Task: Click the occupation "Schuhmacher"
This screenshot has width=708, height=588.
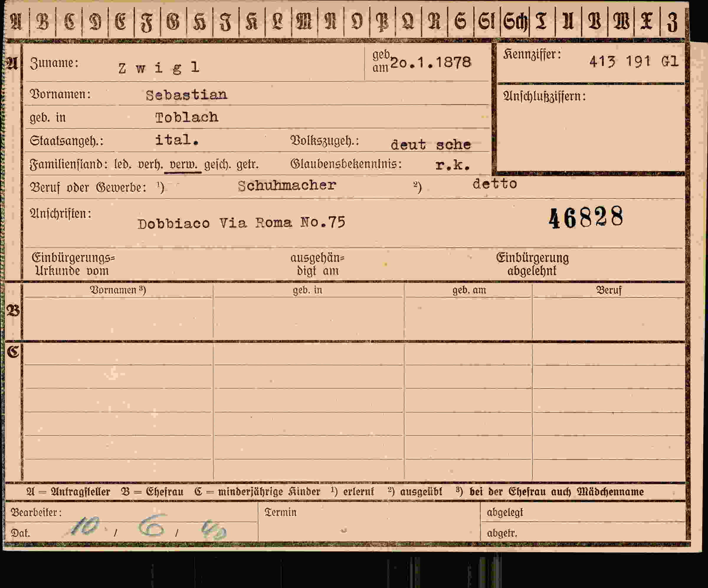Action: (x=287, y=186)
